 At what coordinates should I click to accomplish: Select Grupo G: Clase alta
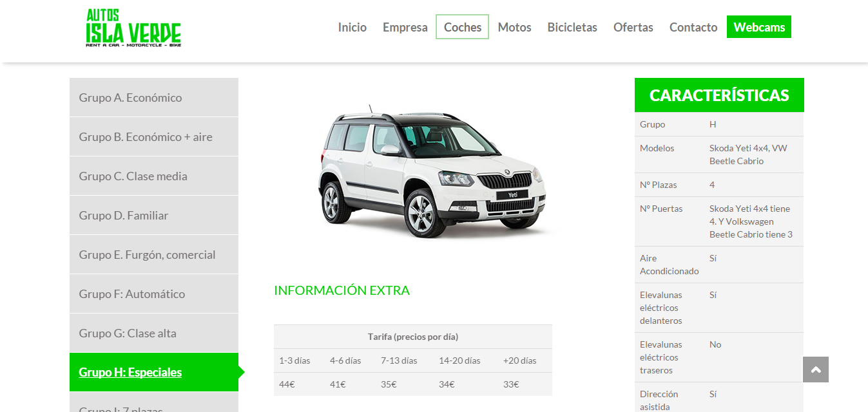(x=154, y=333)
